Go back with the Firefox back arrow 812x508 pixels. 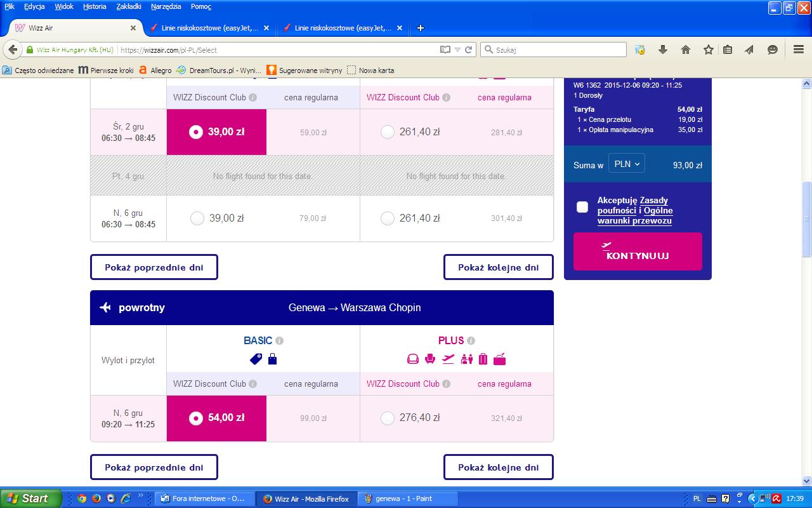coord(13,50)
